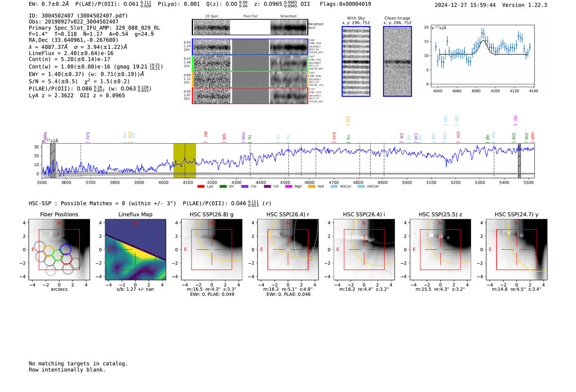Screen dimensions: 576x392
Task: Open the Fiber Positions cutout
Action: pyautogui.click(x=59, y=250)
